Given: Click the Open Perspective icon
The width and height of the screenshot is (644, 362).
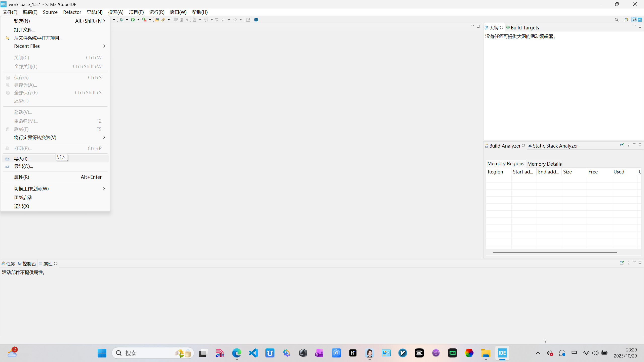Looking at the screenshot, I should [x=626, y=20].
